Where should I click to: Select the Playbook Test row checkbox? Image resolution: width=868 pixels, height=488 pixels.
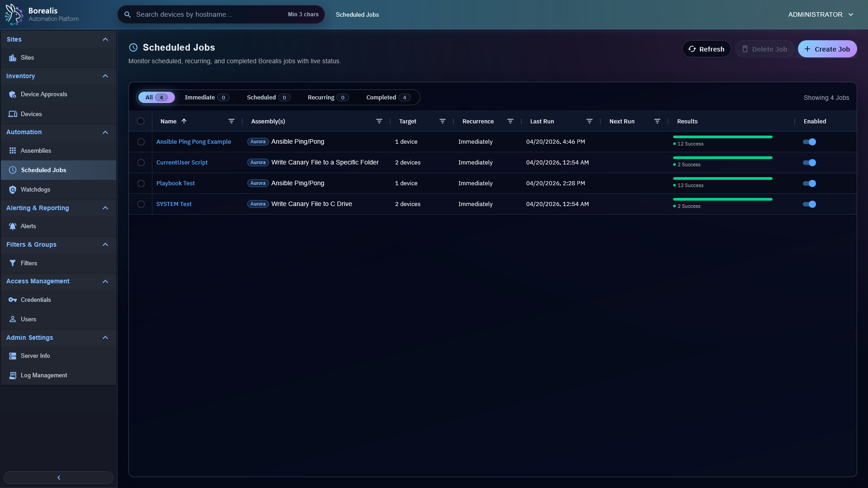(x=141, y=183)
